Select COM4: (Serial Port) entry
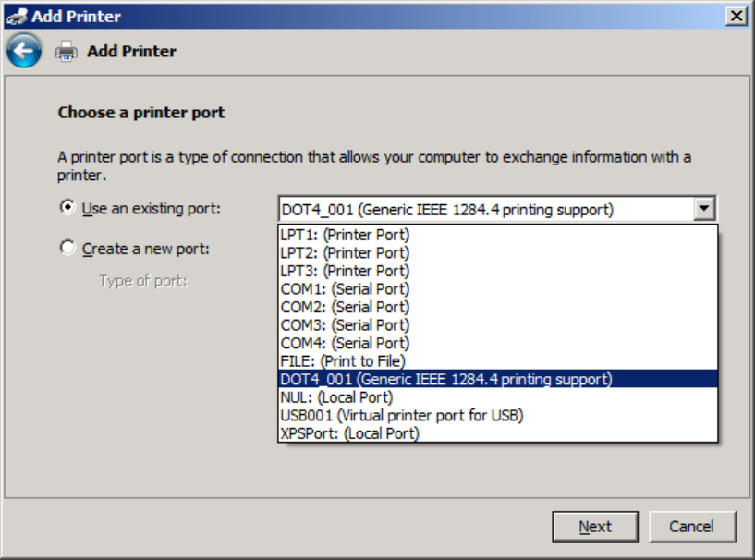Viewport: 755px width, 560px height. [345, 343]
